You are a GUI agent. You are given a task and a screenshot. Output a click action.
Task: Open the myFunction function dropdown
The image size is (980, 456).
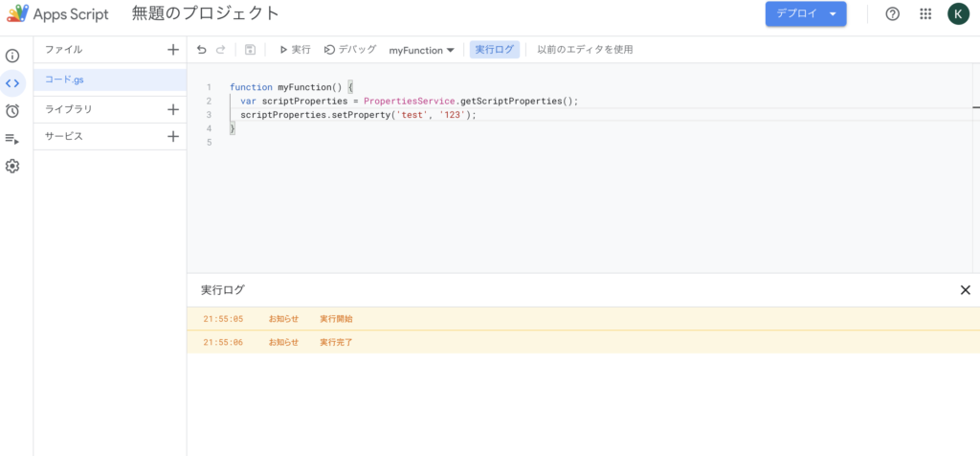(421, 50)
